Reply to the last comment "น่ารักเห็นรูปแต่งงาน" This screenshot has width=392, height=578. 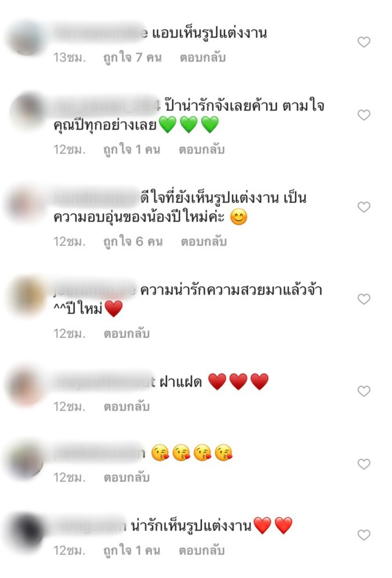pyautogui.click(x=201, y=551)
